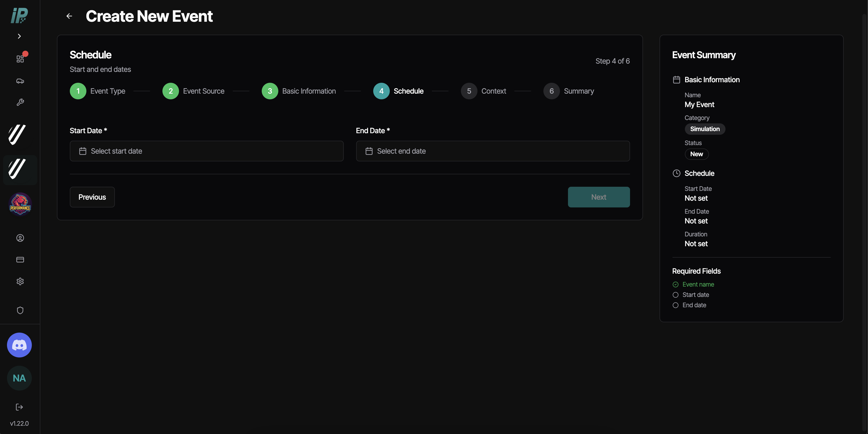Click the iP logo in the sidebar
Viewport: 868px width, 434px height.
(x=19, y=16)
